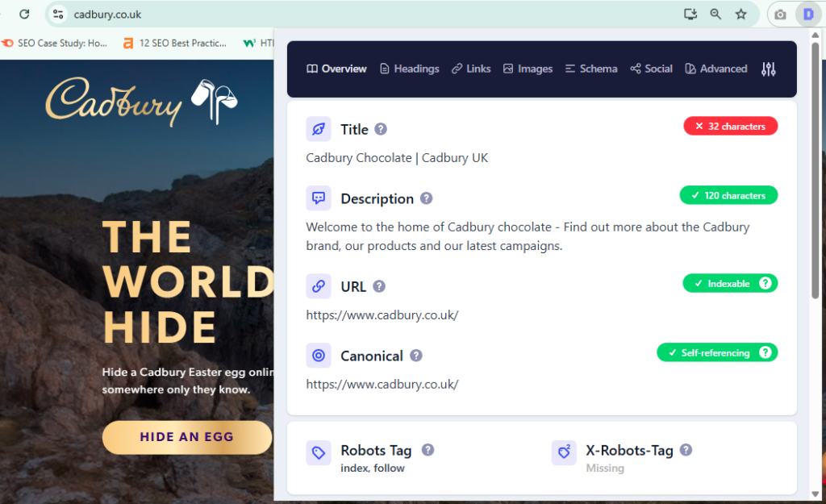Click the Hide a Cadbury Easter egg paragraph
This screenshot has height=504, width=826.
(188, 381)
